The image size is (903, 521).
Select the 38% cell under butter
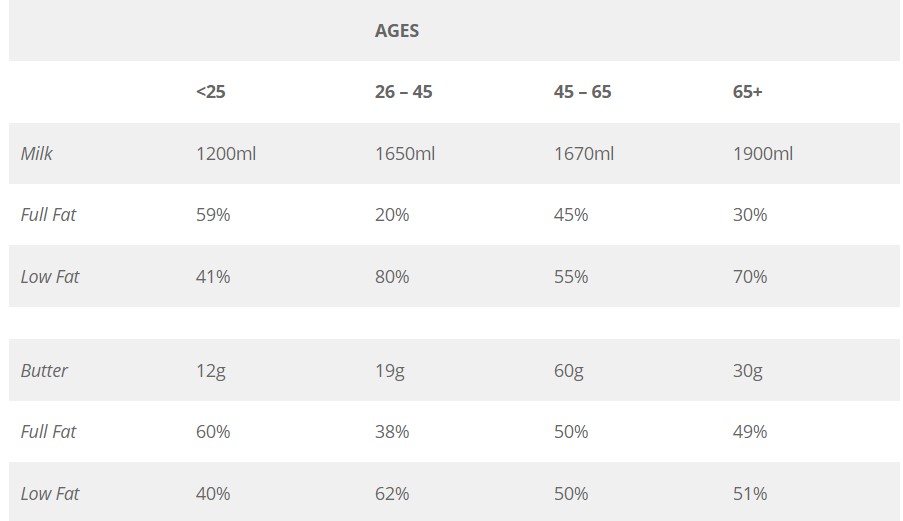pyautogui.click(x=392, y=432)
